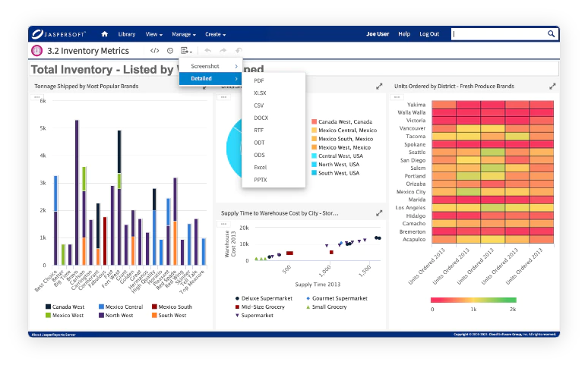Maximize the pie chart dashlet
This screenshot has height=368, width=588.
[x=379, y=86]
